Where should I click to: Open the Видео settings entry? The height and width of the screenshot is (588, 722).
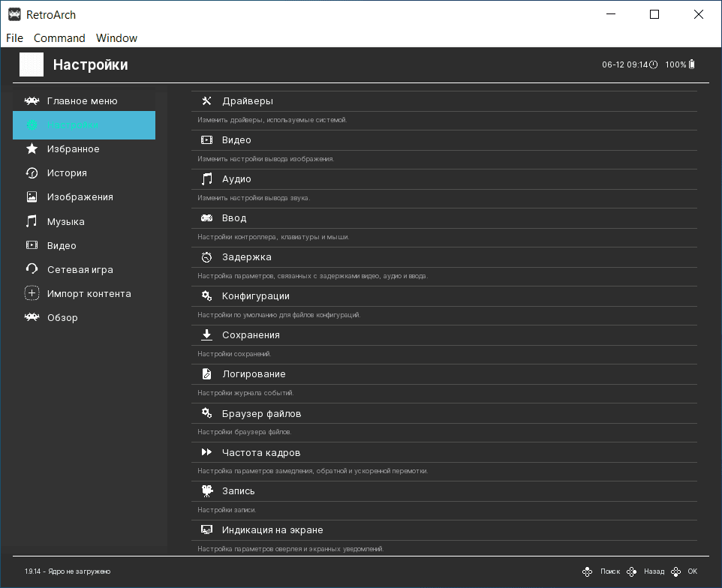coord(236,140)
